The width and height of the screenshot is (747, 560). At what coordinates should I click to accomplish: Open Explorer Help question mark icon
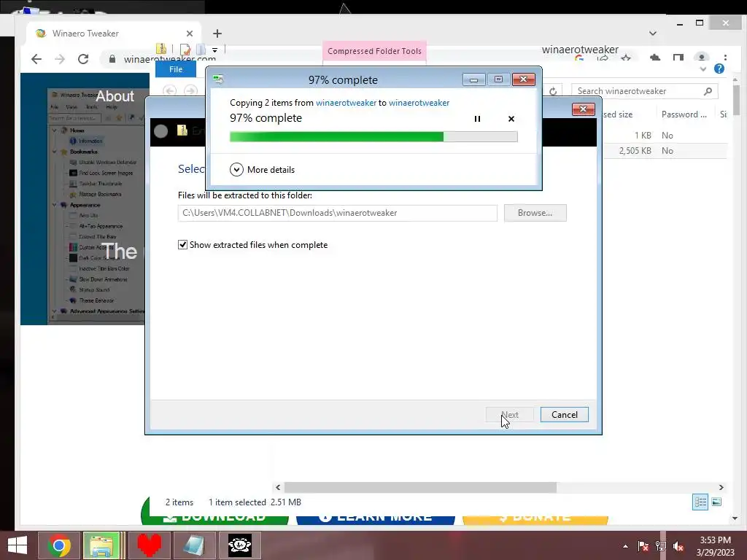pos(719,69)
